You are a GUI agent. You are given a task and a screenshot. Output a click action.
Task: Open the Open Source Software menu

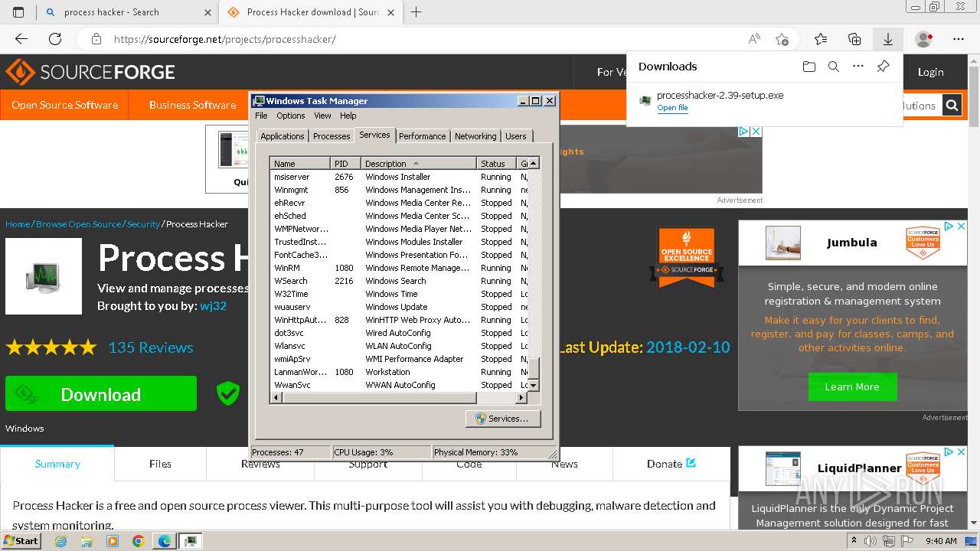tap(64, 105)
